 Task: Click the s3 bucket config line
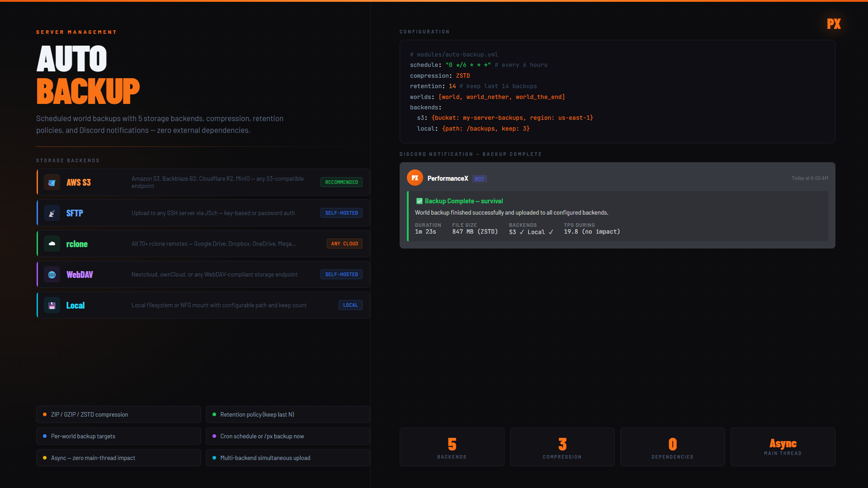[505, 118]
